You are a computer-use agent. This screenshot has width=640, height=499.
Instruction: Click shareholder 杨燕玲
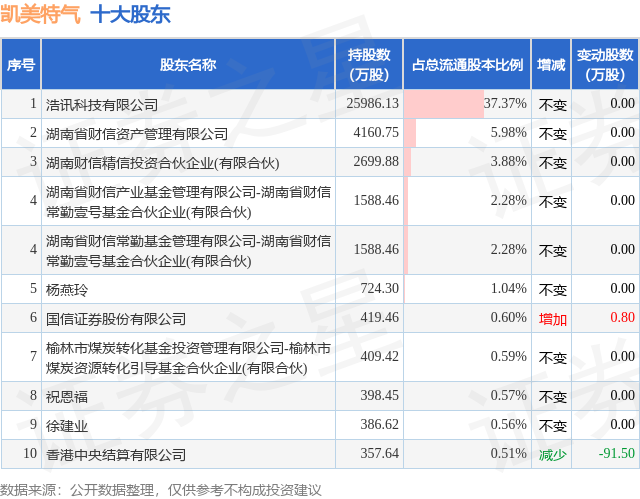pos(67,290)
